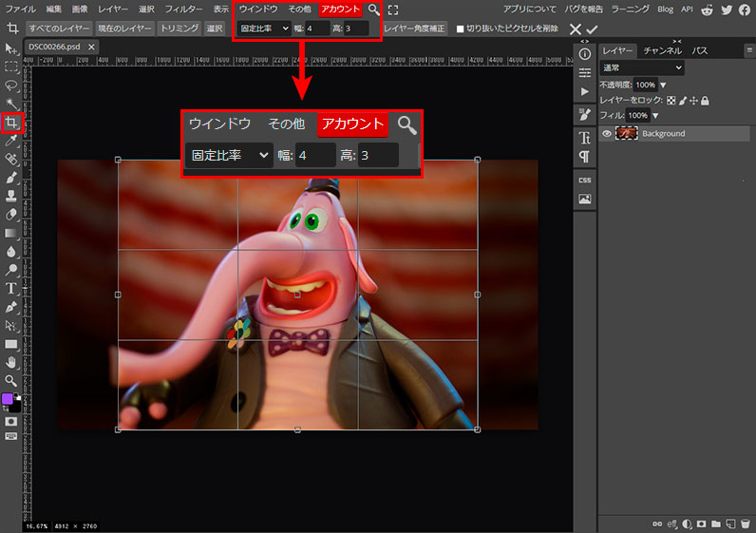
Task: Hide the Background layer eye icon
Action: coord(607,134)
